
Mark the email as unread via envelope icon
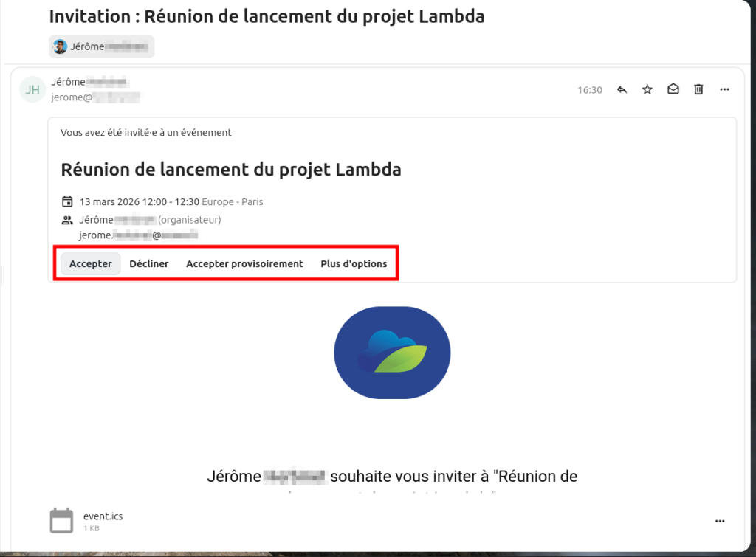[673, 89]
